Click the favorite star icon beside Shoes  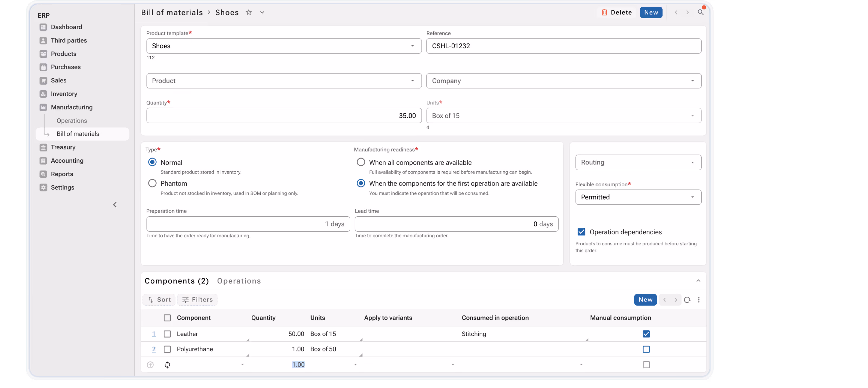point(249,12)
